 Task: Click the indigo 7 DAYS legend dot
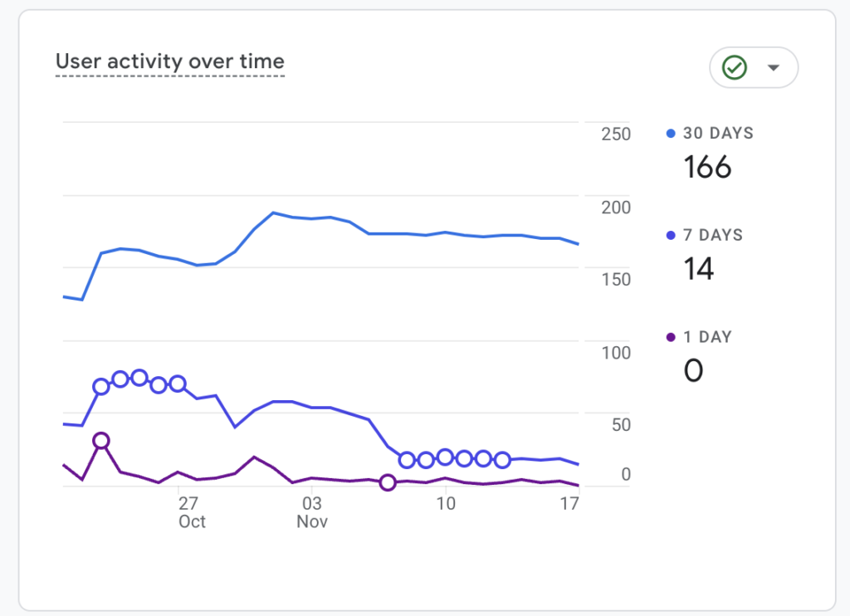click(x=669, y=235)
